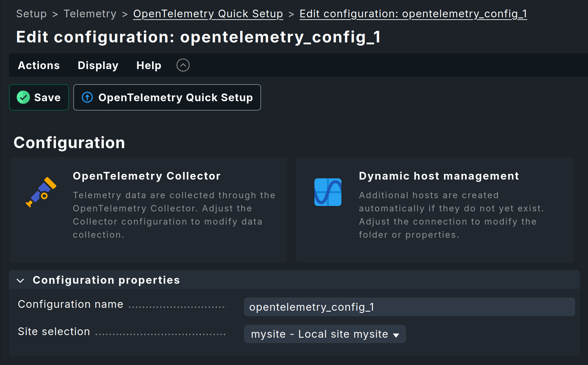Follow the Edit configuration breadcrumb link
The height and width of the screenshot is (365, 588).
click(413, 14)
